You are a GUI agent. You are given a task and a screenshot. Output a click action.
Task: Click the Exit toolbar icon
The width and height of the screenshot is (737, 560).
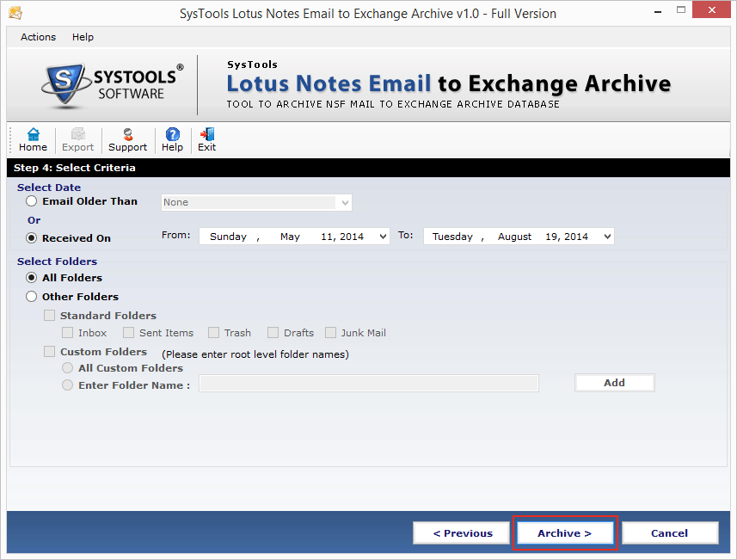pos(206,140)
